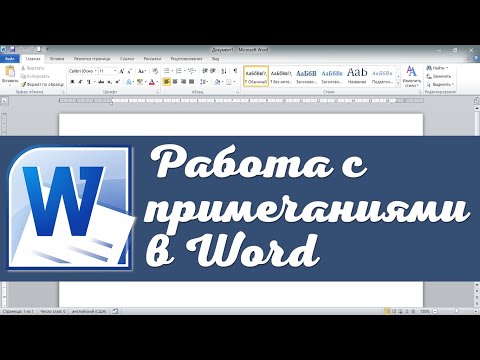Toggle Italic (К) formatting
The image size is (480, 360).
(x=80, y=82)
